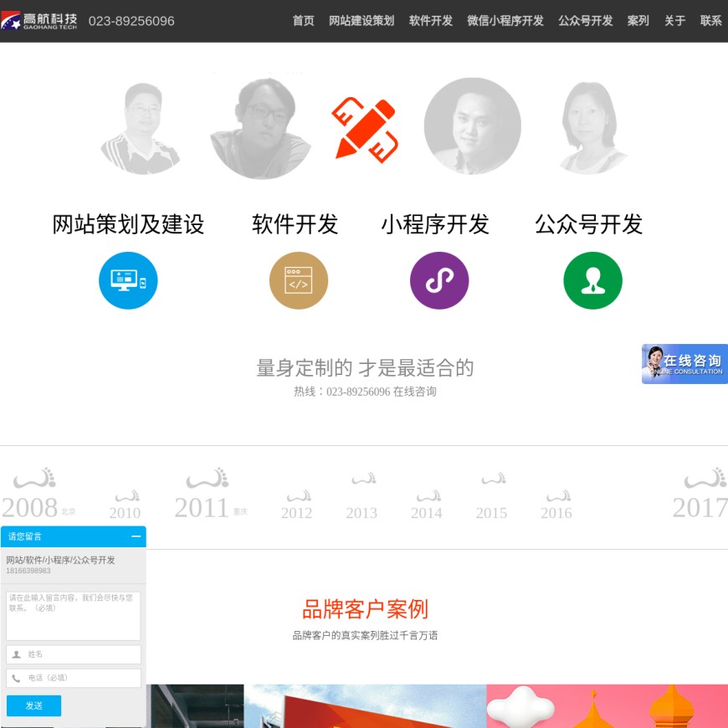
Task: Minimize the 请您留言 message panel
Action: point(136,536)
